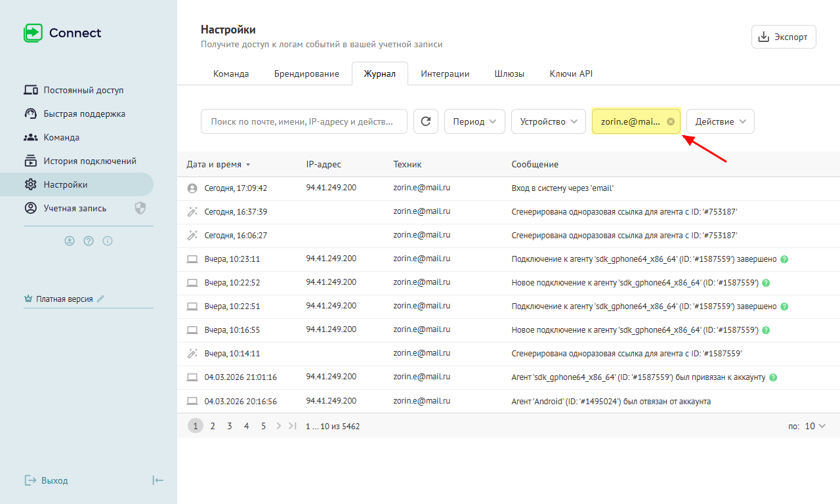
Task: Collapse the sidebar using the bottom arrow icon
Action: 157,480
